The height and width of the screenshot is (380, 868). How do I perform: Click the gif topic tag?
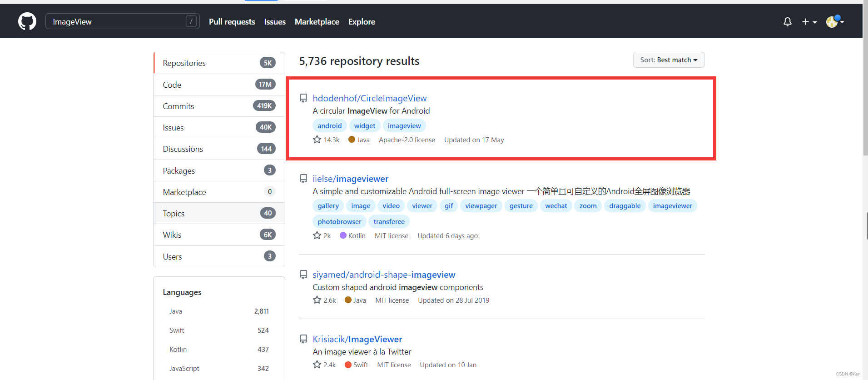[449, 206]
